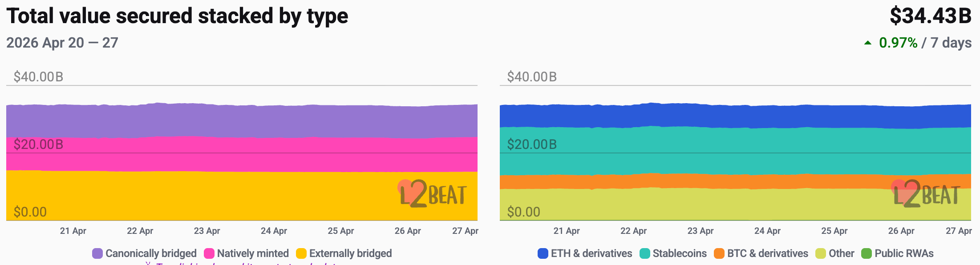Toggle the Other series via its legend label
Image resolution: width=980 pixels, height=265 pixels.
pyautogui.click(x=841, y=253)
